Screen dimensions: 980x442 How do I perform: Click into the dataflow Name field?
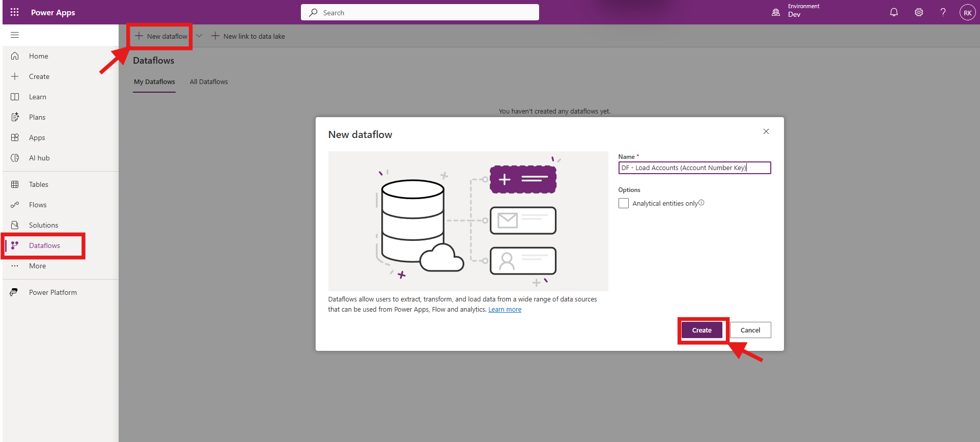tap(694, 168)
